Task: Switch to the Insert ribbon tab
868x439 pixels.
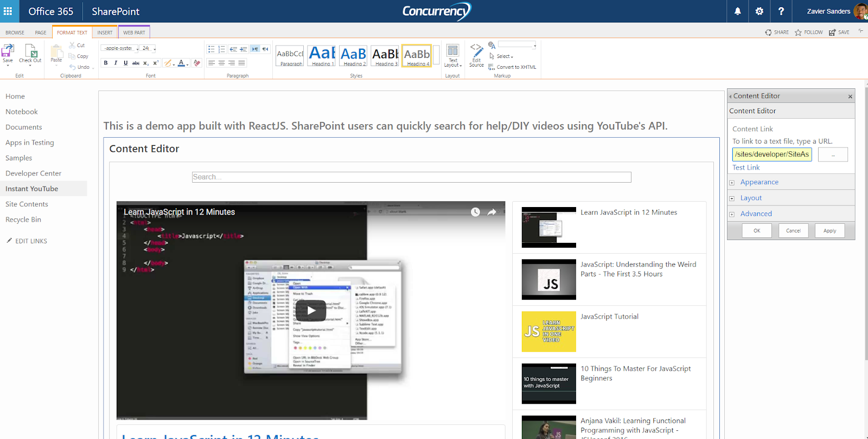Action: click(105, 33)
